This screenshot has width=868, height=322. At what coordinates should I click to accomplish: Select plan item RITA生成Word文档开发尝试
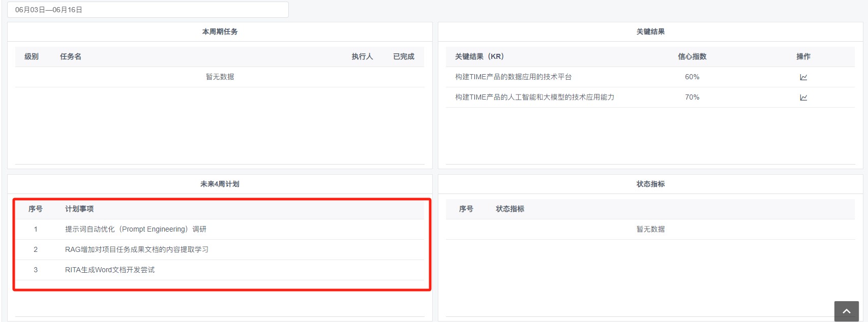110,270
